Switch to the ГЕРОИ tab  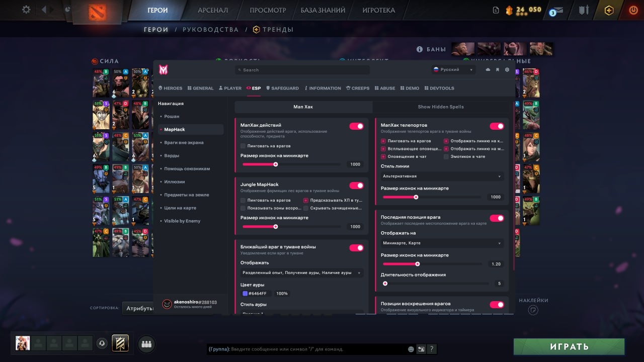tap(158, 10)
